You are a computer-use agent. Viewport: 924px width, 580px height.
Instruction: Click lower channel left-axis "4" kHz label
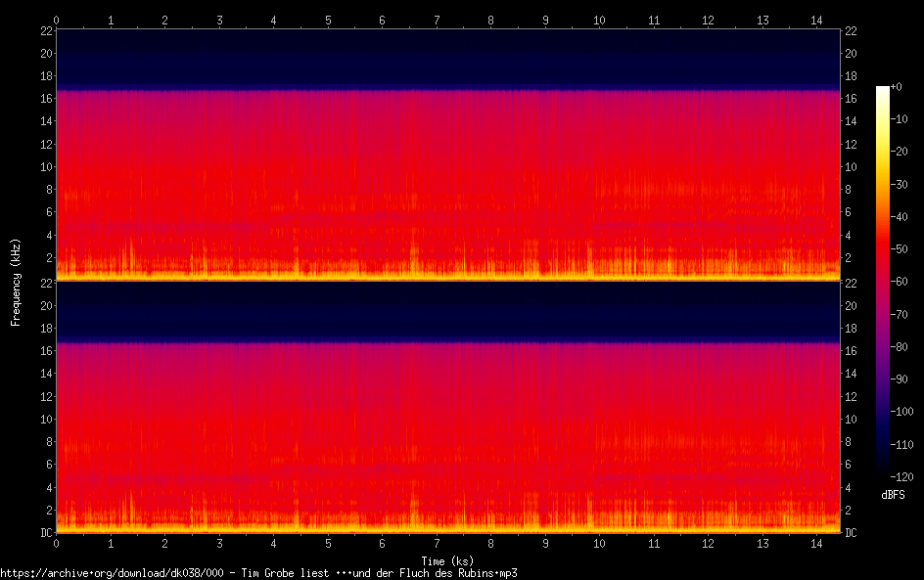50,487
